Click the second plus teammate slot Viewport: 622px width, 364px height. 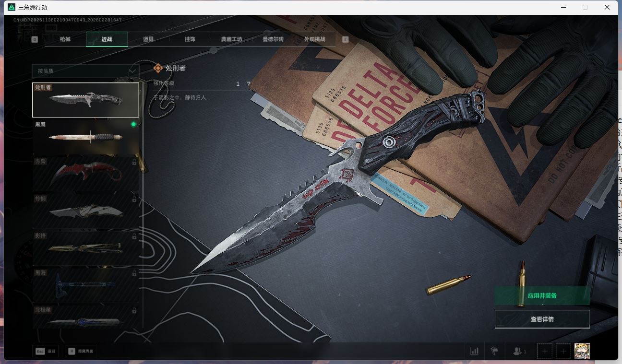(x=563, y=351)
